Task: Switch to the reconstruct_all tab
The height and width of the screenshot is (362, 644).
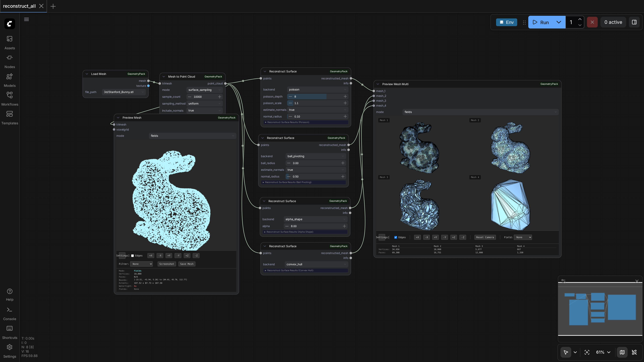Action: [19, 6]
